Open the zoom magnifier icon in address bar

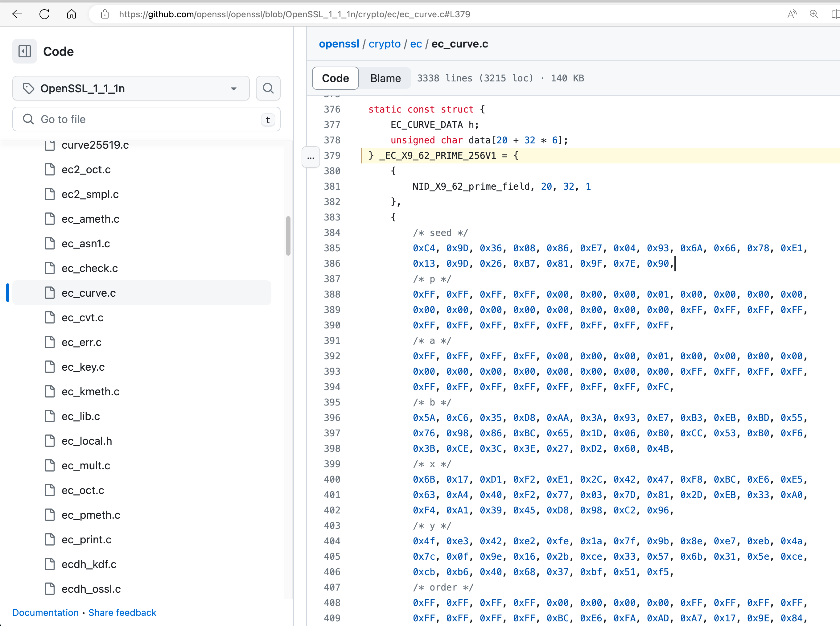pos(813,14)
